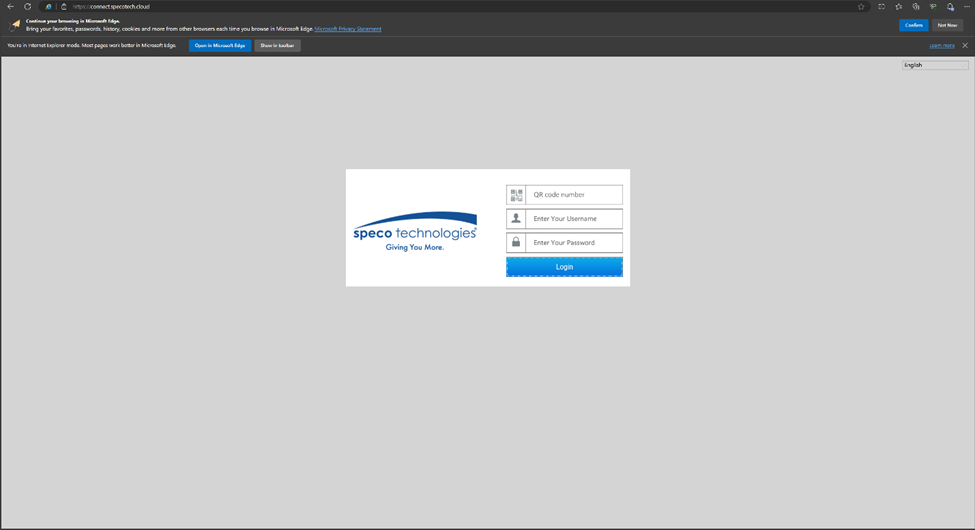Focus the Enter Your Username field

click(574, 219)
